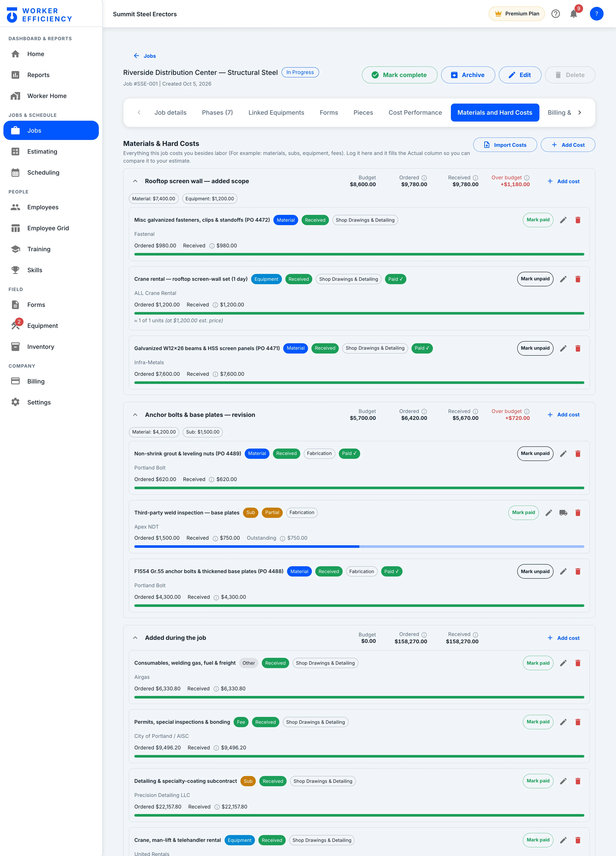The height and width of the screenshot is (856, 616).
Task: Collapse the Rooftop screen wall section
Action: [135, 181]
